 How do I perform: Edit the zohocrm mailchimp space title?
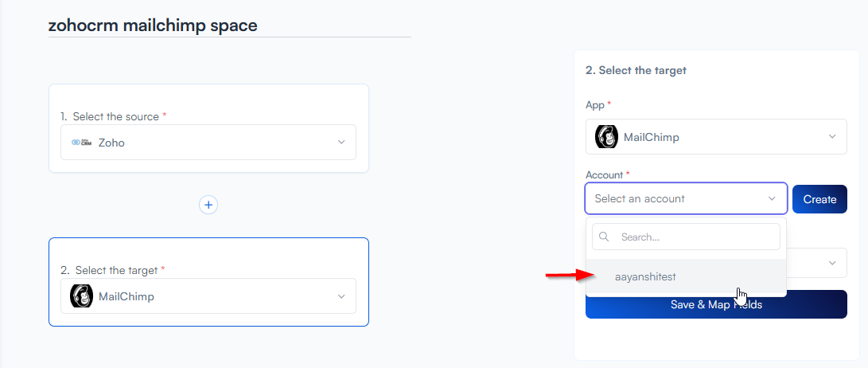153,25
